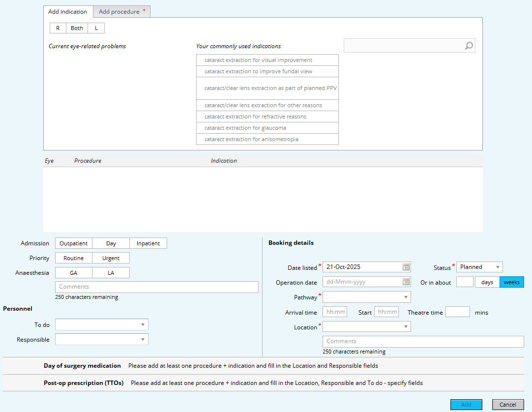Expand the Responsible personnel dropdown

[x=102, y=339]
